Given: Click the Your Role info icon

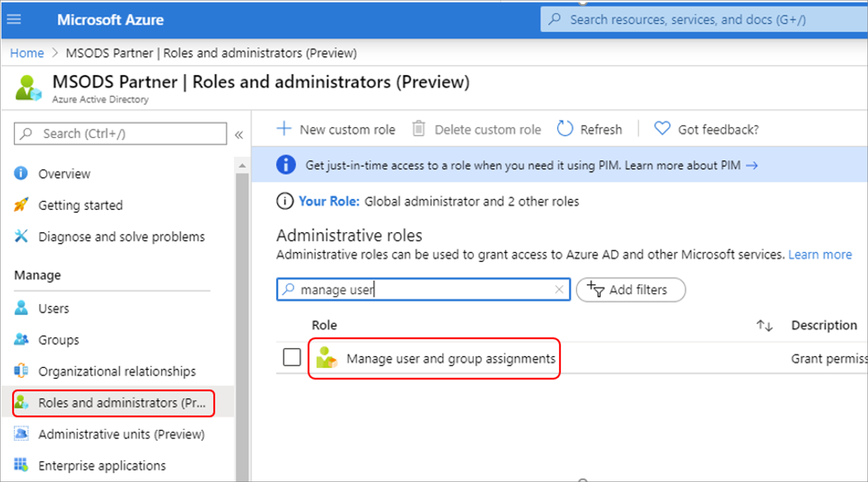Looking at the screenshot, I should coord(285,201).
